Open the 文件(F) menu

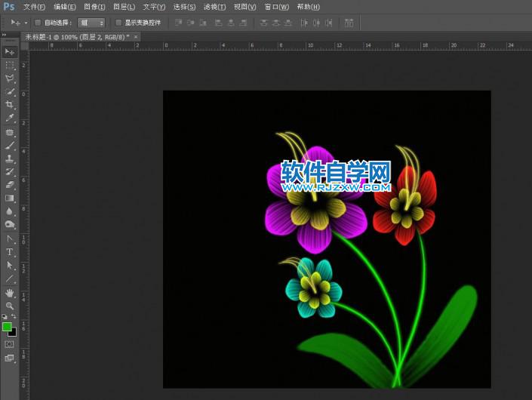pos(34,7)
